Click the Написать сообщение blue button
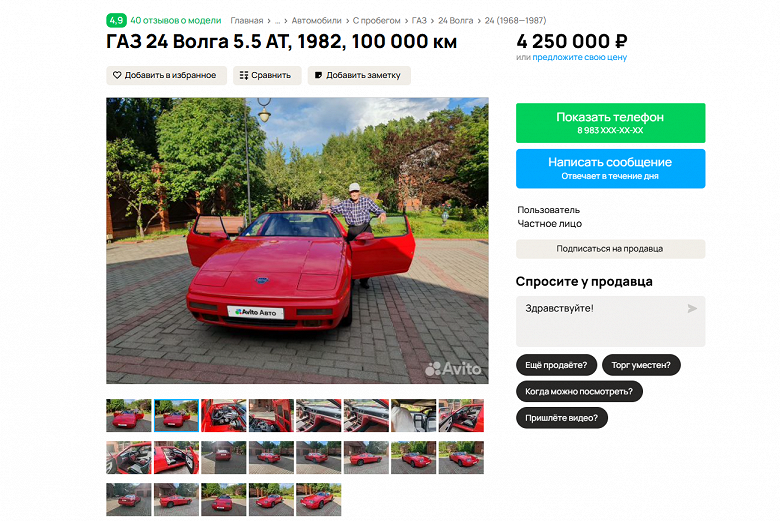The image size is (780, 521). (610, 169)
